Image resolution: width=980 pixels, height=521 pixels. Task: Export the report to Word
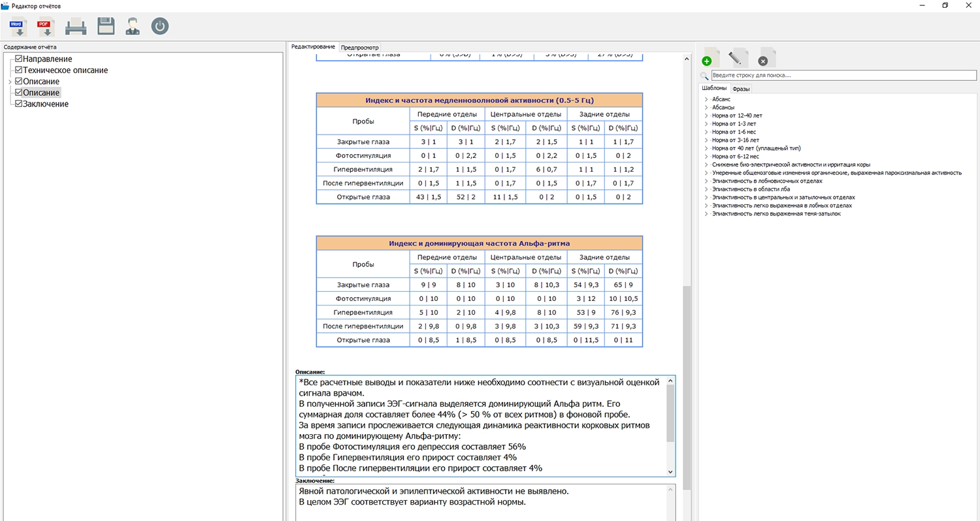pyautogui.click(x=17, y=27)
